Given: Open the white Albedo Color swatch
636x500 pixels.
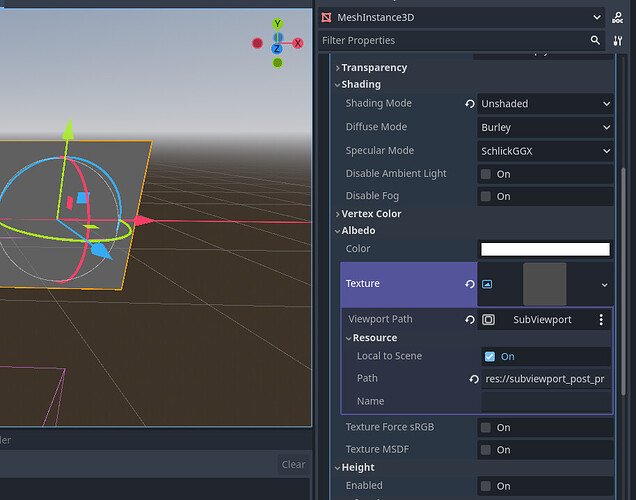Looking at the screenshot, I should tap(545, 249).
